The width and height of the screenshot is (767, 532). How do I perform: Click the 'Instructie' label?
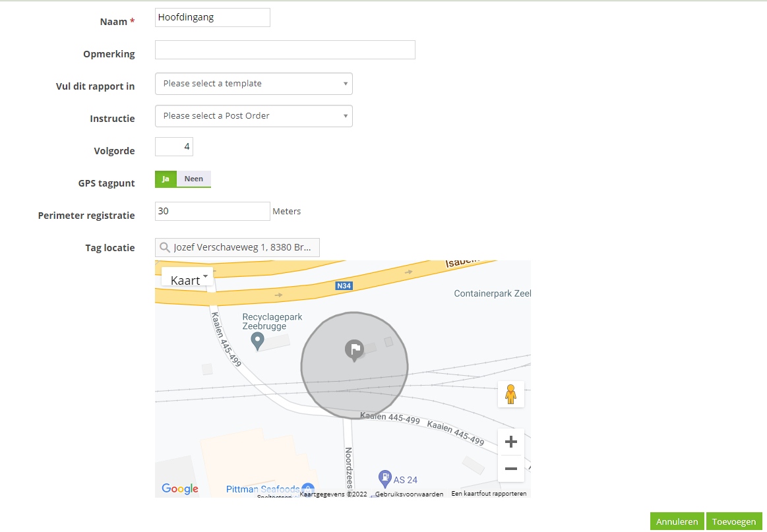[113, 119]
